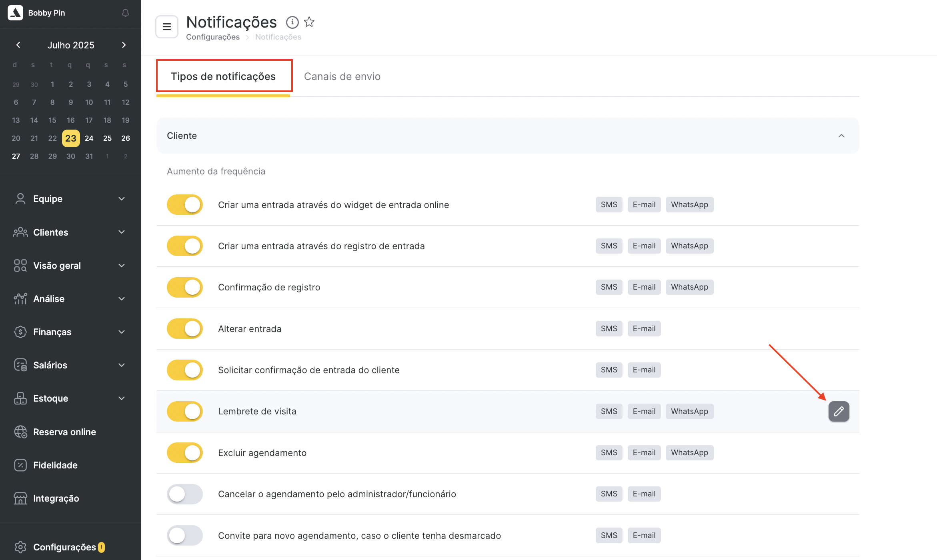937x560 pixels.
Task: Expand the Salários menu chevron
Action: coord(122,365)
